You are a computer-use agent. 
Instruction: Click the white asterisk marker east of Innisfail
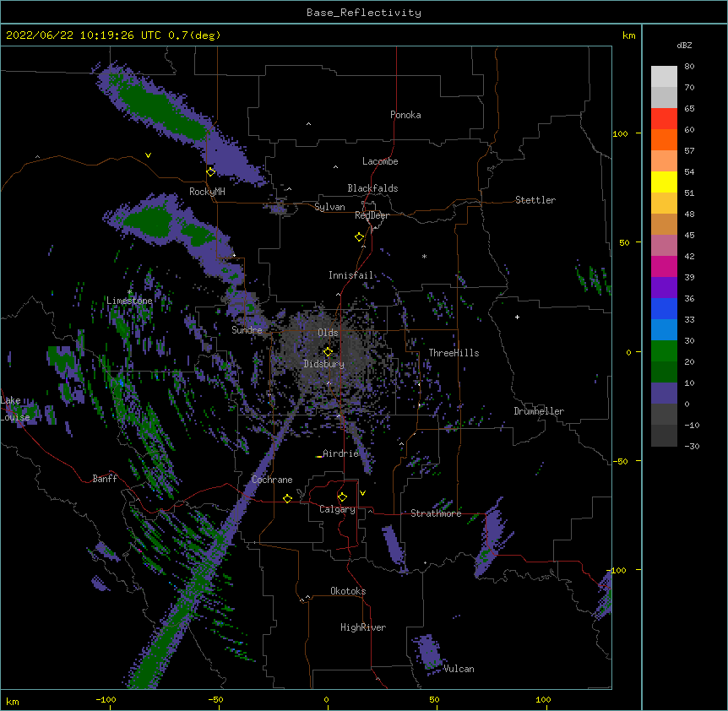[424, 257]
